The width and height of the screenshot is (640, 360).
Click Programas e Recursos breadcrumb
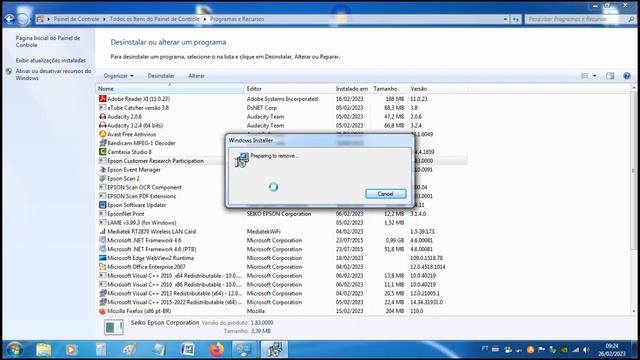tap(237, 19)
